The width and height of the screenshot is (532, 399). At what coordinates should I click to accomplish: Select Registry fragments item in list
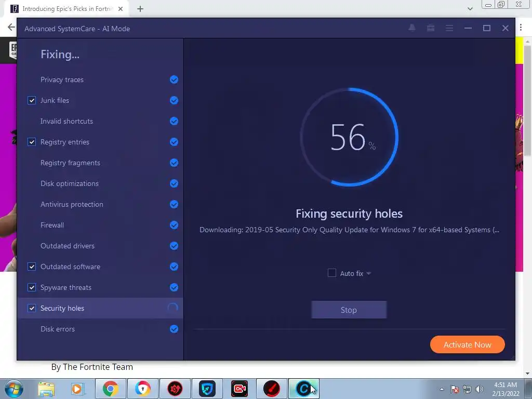100,163
